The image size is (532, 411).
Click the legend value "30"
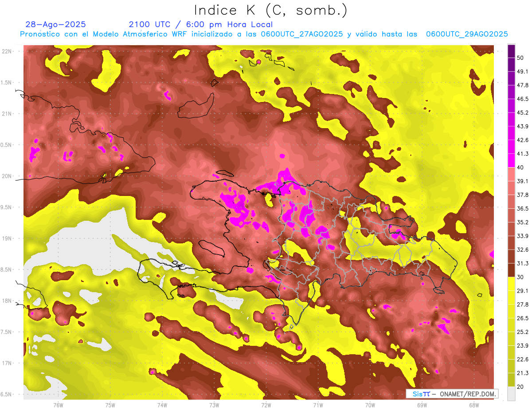(520, 277)
